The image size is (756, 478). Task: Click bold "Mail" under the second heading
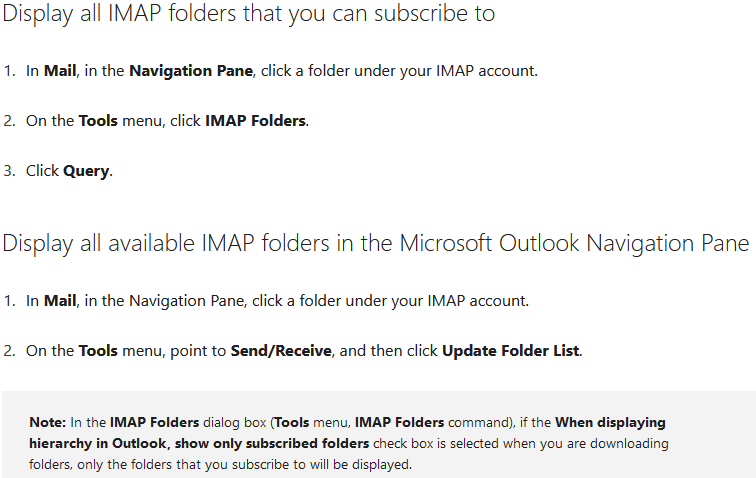[60, 300]
